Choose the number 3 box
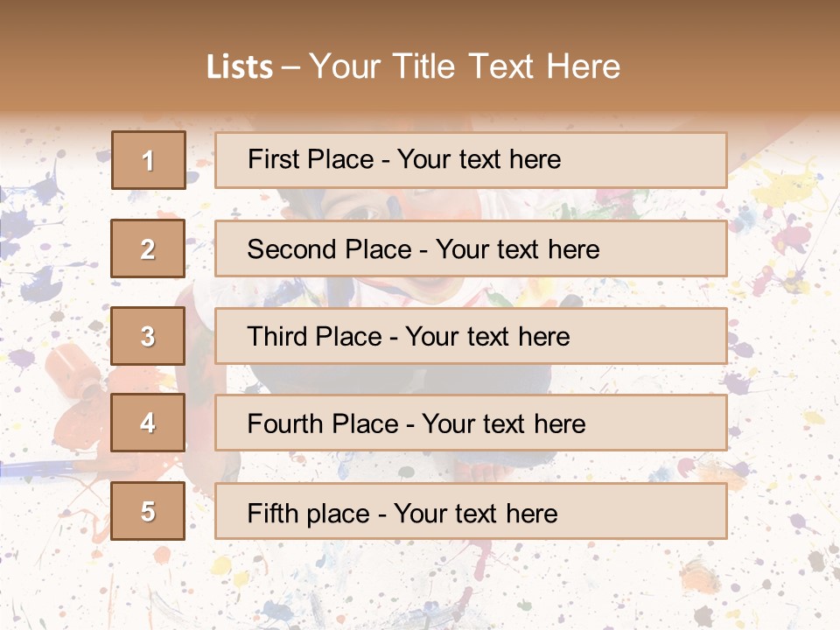This screenshot has height=630, width=840. click(x=148, y=336)
